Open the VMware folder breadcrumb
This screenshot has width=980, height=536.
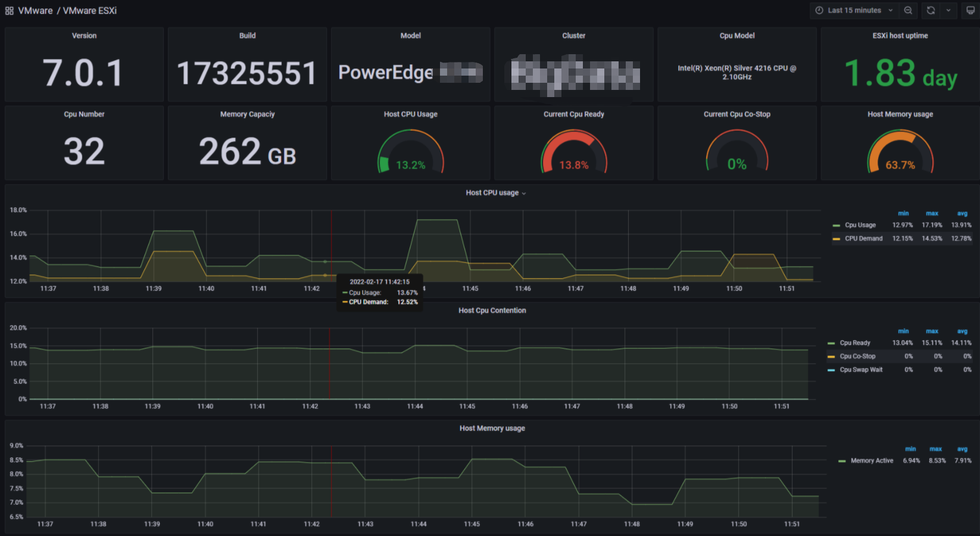coord(35,11)
